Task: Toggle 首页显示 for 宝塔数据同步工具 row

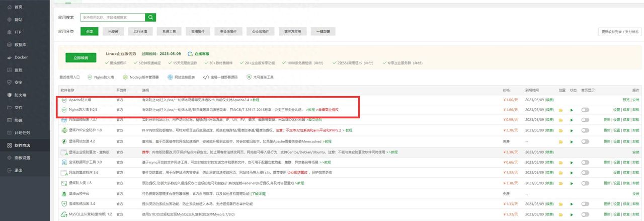Action: [585, 162]
